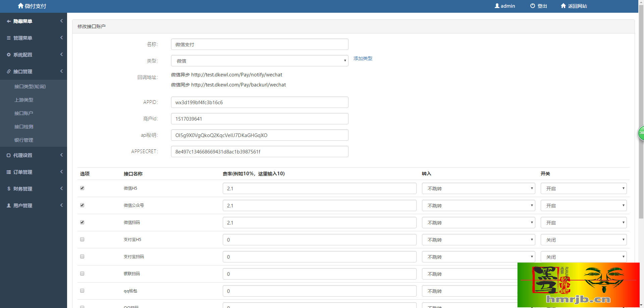Viewport: 644px width, 308px height.
Task: Click the APPID input field
Action: [260, 102]
